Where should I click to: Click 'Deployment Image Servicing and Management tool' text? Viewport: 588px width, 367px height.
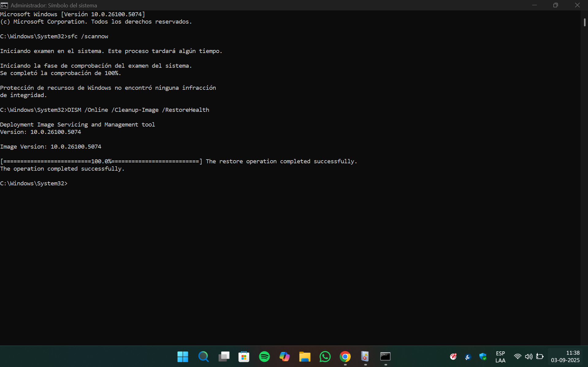(78, 125)
